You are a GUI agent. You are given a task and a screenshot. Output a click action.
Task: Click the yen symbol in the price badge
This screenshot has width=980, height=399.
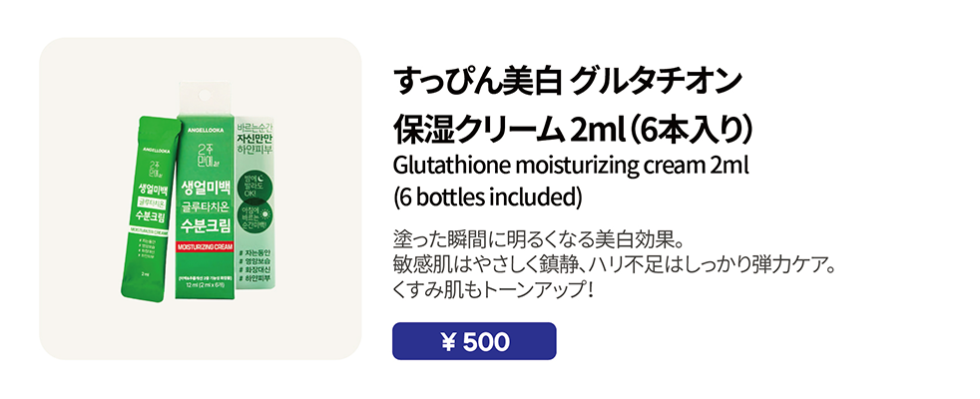(x=448, y=342)
